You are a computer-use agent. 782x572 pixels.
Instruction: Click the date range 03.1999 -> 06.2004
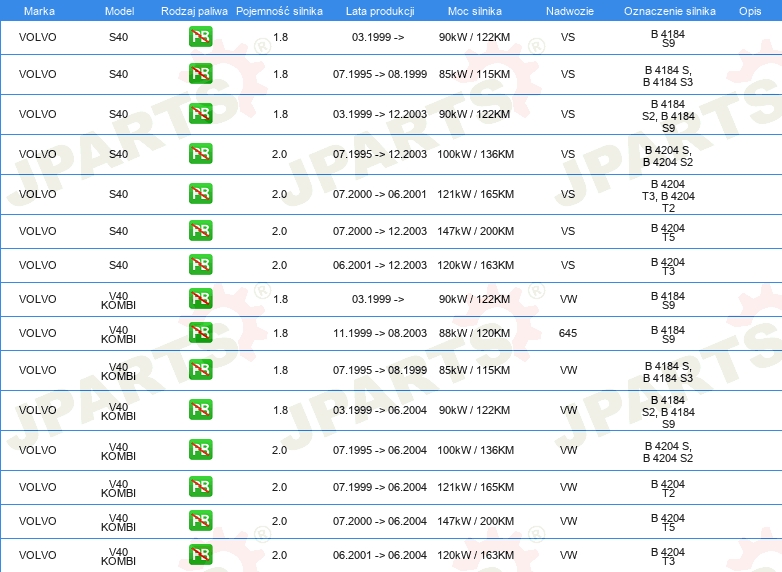click(380, 410)
